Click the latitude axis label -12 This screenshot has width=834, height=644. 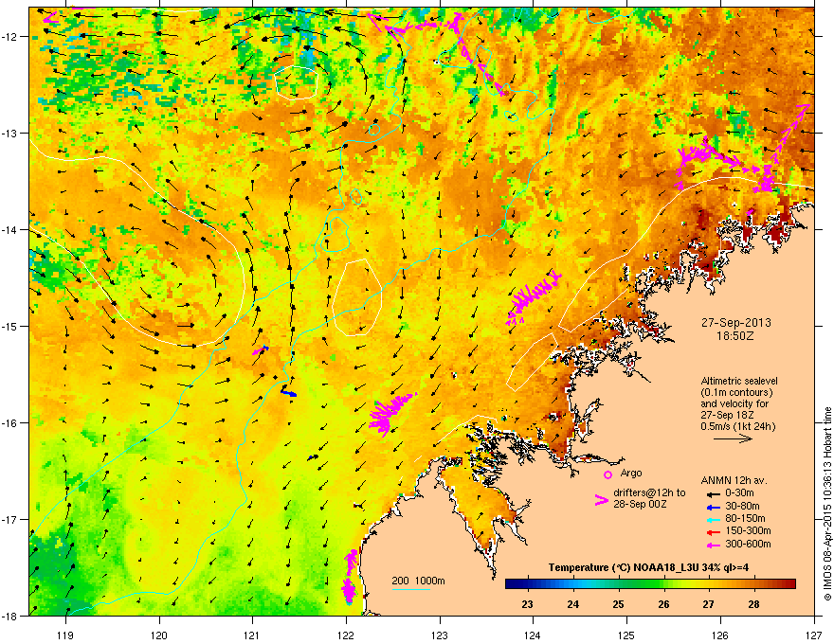pyautogui.click(x=10, y=37)
